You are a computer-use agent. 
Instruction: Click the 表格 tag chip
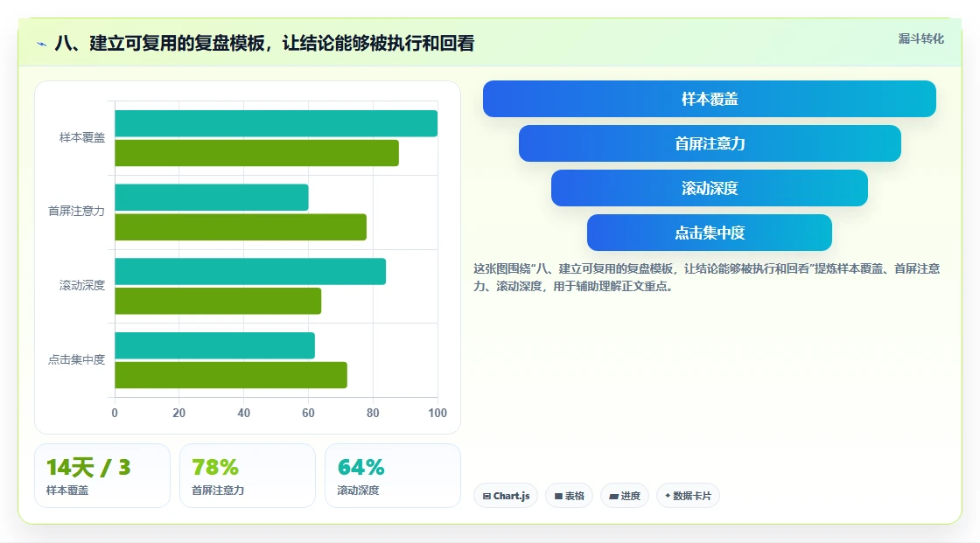coord(569,496)
